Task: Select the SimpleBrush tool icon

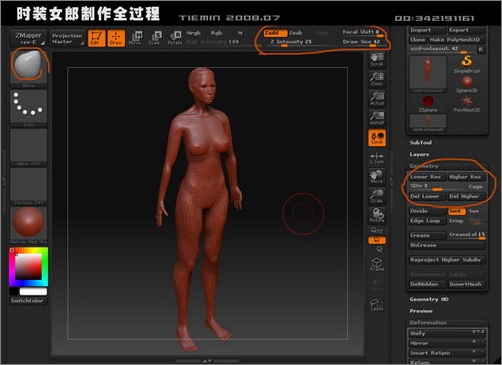Action: coord(467,64)
